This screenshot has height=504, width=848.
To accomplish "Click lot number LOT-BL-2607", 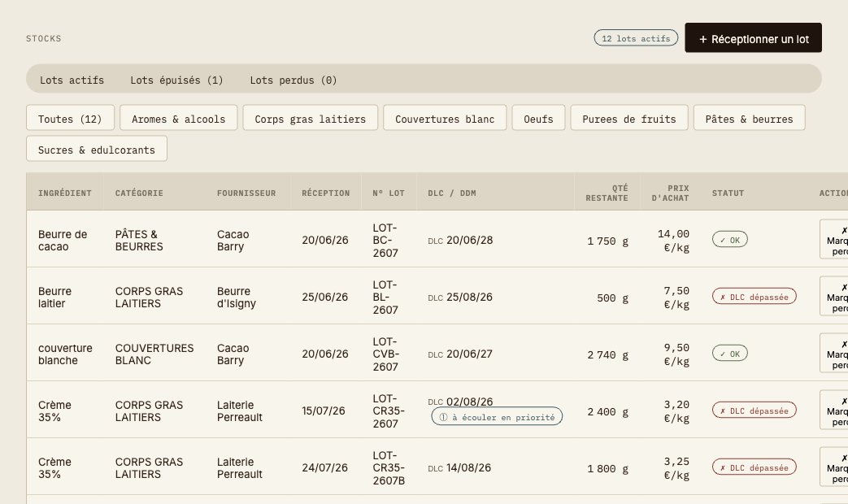I will [385, 297].
